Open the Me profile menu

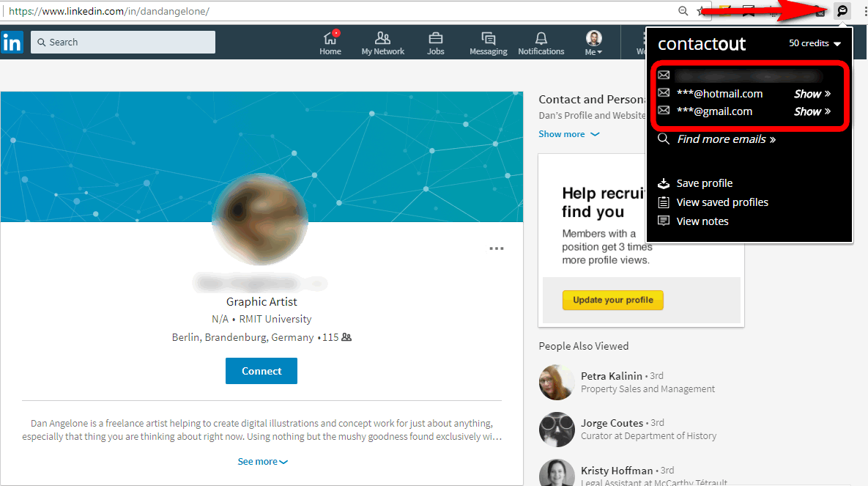tap(593, 43)
